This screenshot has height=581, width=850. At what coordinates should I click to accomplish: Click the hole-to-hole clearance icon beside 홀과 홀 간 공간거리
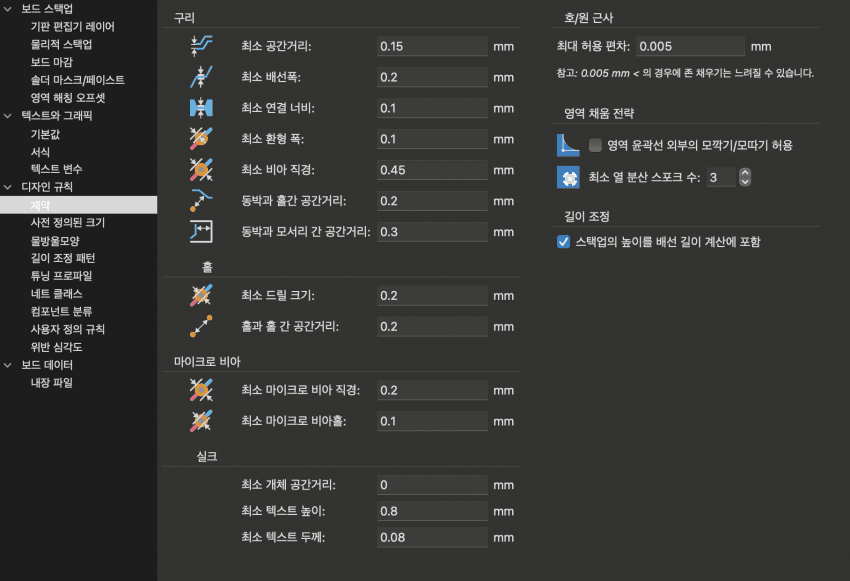pyautogui.click(x=201, y=326)
